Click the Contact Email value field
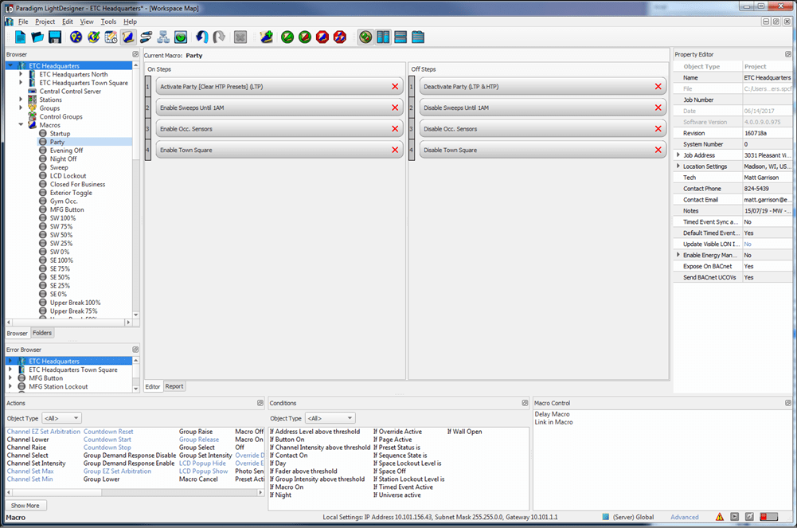Image resolution: width=797 pixels, height=532 pixels. pos(767,199)
